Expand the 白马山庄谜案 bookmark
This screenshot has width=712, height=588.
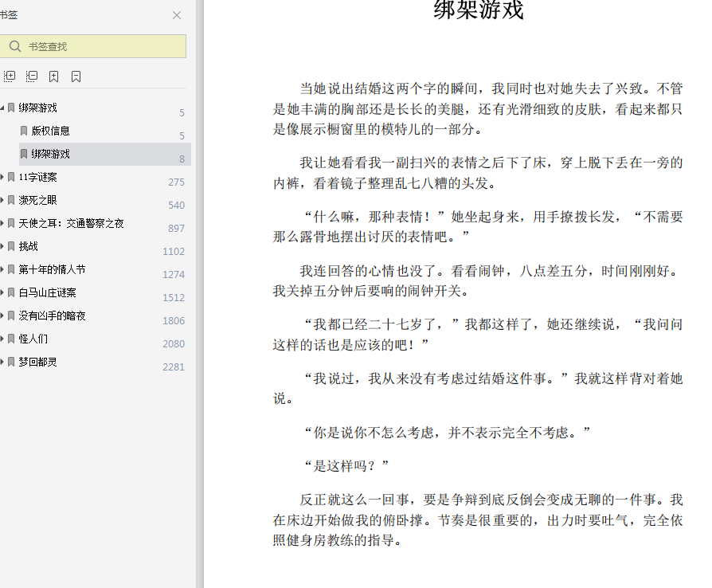pos(2,292)
